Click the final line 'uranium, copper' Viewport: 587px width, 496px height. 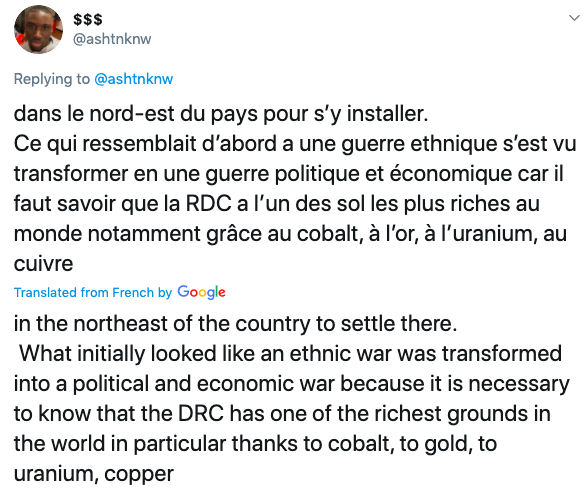[x=94, y=474]
